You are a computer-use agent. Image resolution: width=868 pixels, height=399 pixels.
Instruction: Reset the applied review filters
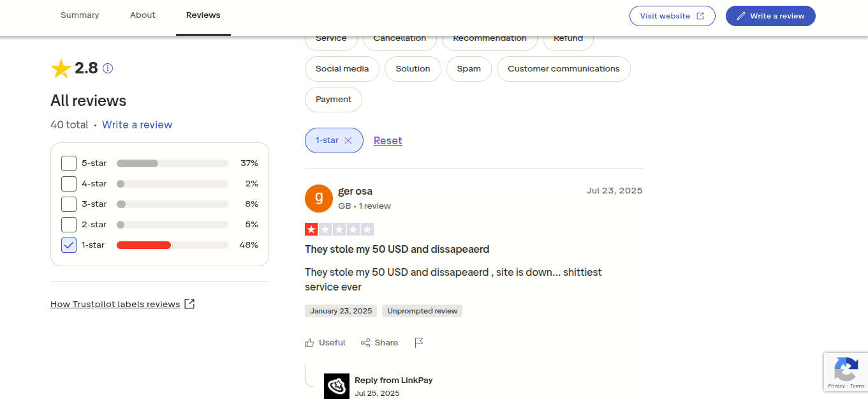[x=388, y=140]
